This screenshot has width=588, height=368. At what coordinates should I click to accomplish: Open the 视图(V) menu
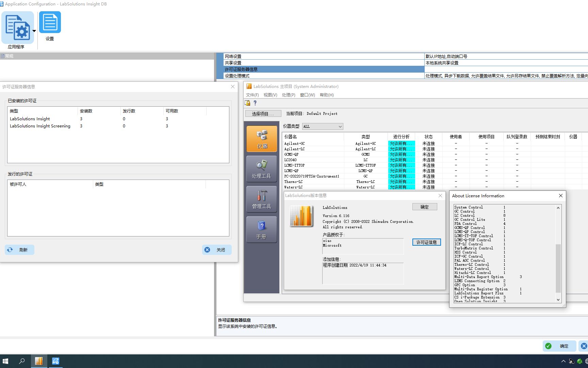[x=270, y=95]
